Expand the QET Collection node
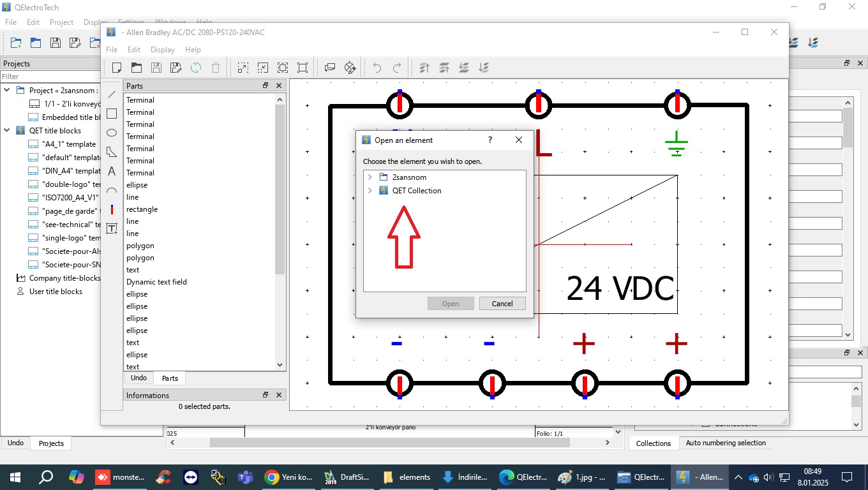This screenshot has height=490, width=868. coord(370,191)
